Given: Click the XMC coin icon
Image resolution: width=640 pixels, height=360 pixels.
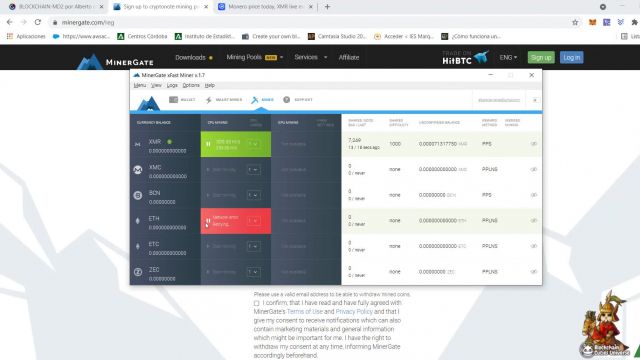Looking at the screenshot, I should (138, 170).
